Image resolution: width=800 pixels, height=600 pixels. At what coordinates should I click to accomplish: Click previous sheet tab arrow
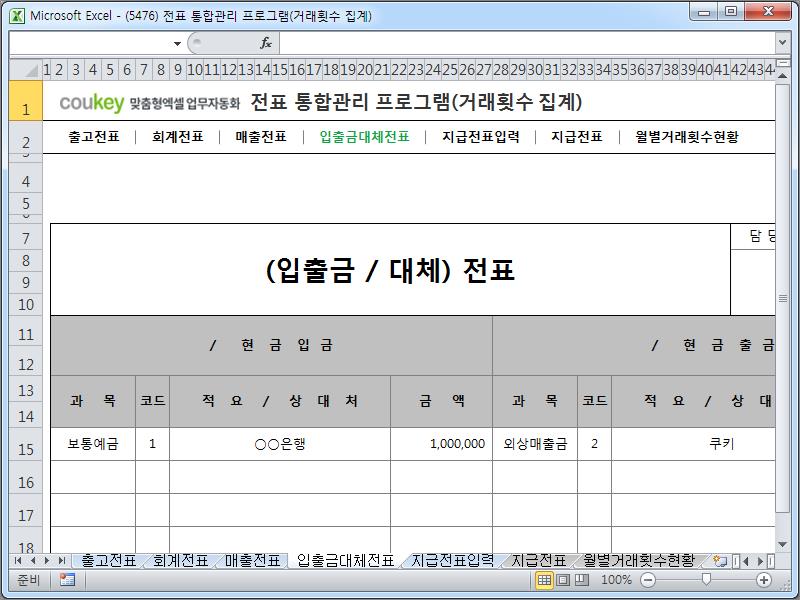point(33,561)
